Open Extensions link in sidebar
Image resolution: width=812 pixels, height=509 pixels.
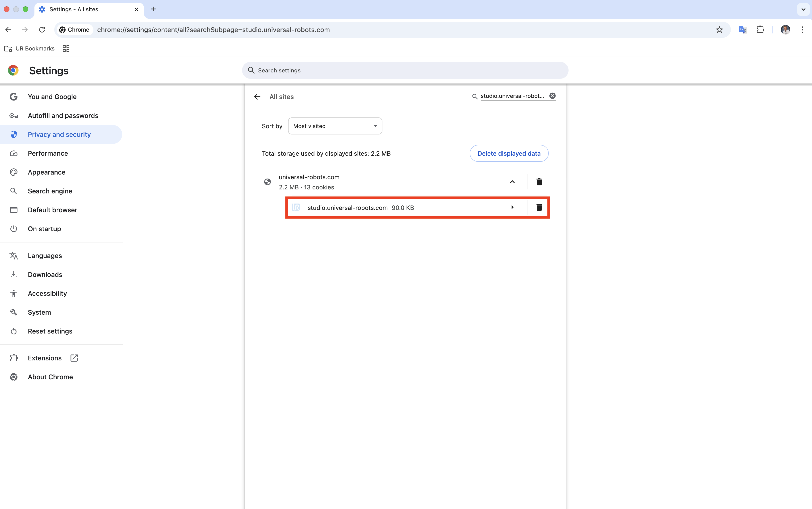[45, 358]
